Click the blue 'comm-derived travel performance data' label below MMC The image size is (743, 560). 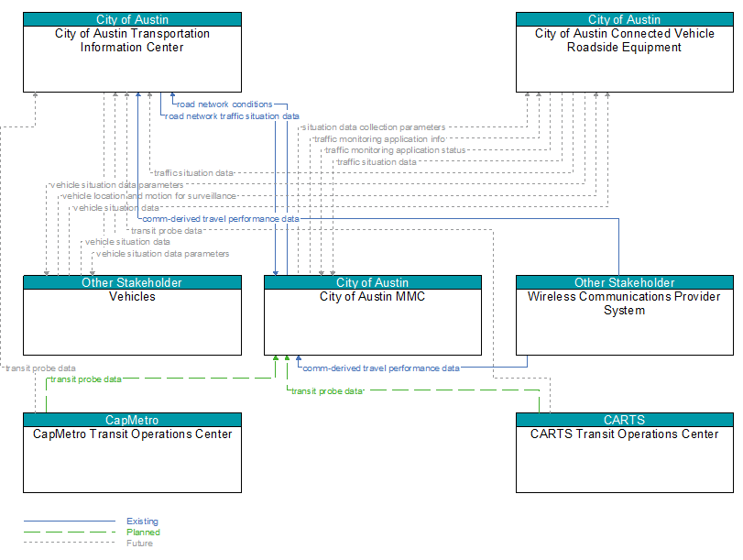tap(381, 368)
